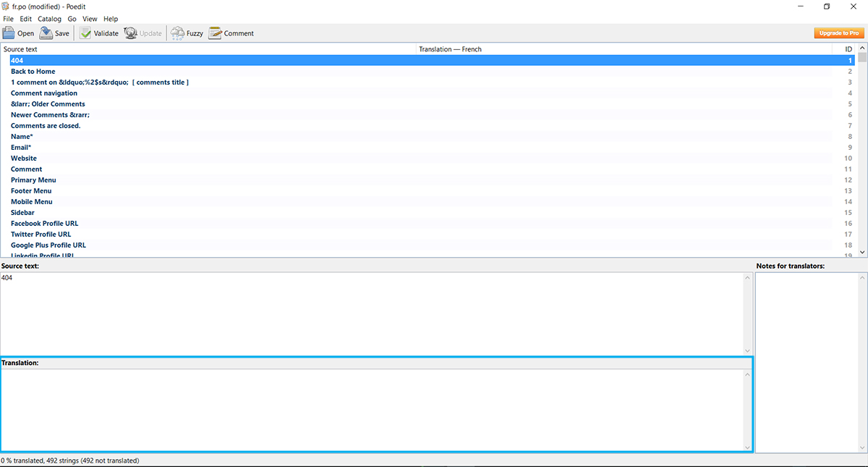868x467 pixels.
Task: Add a Comment via toolbar icon
Action: [231, 33]
